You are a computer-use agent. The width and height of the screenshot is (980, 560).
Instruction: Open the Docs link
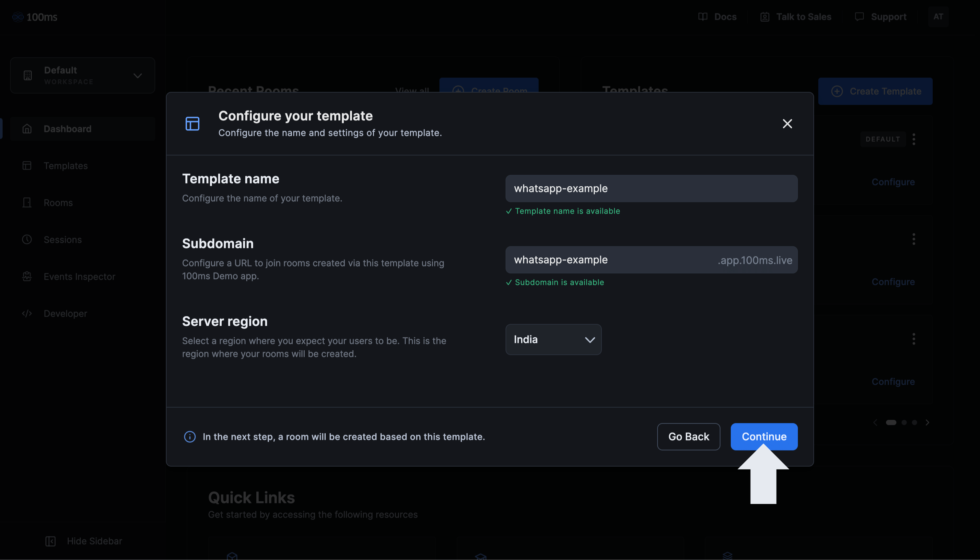pos(717,17)
